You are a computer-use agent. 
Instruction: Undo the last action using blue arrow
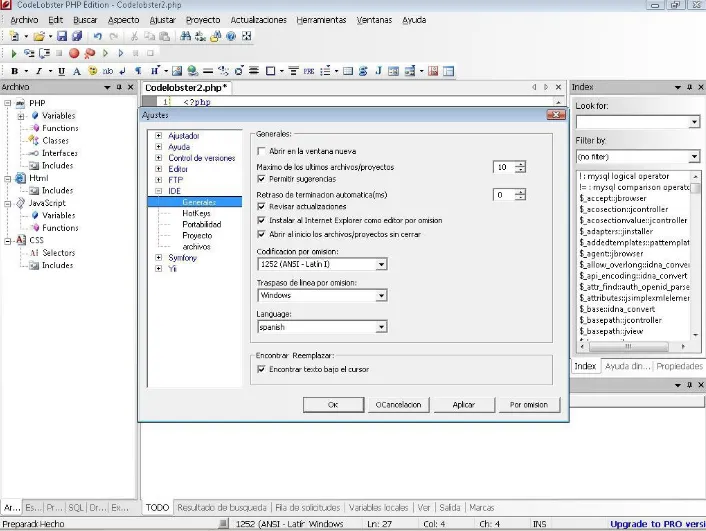click(x=97, y=36)
